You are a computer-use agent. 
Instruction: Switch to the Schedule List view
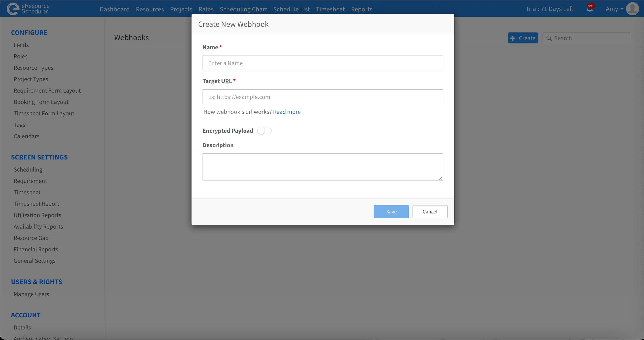[291, 9]
